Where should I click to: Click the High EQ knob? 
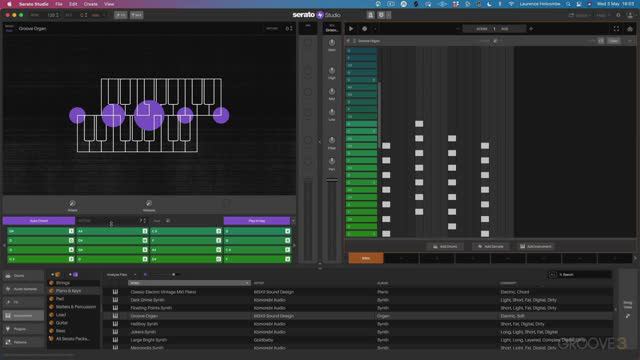click(x=332, y=71)
